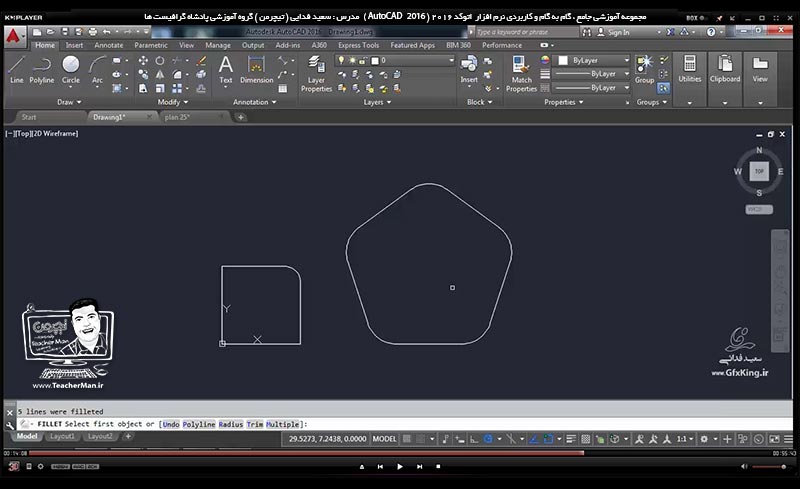Click the search keyword input field
800x489 pixels.
click(526, 32)
